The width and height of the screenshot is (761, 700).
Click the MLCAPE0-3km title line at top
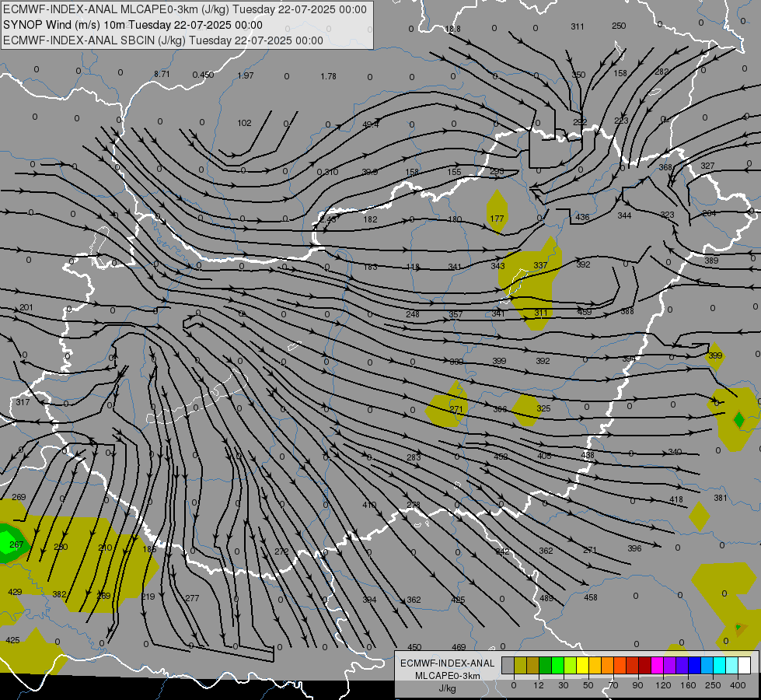tap(185, 9)
